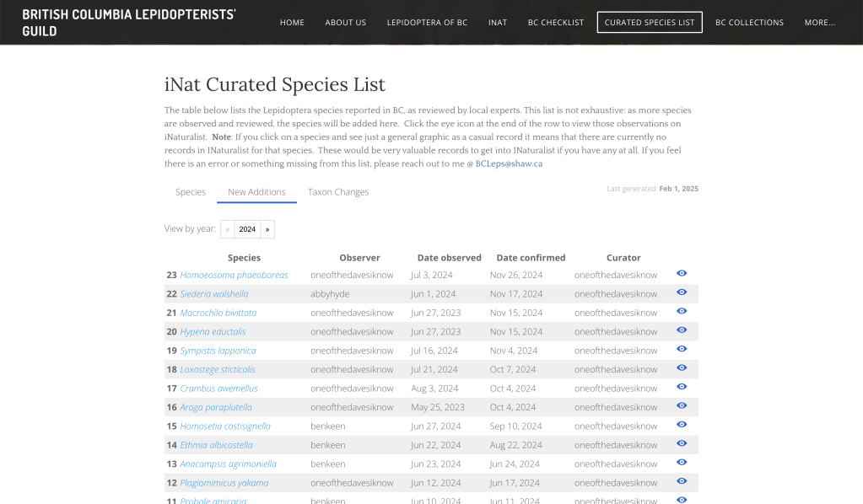The image size is (863, 504).
Task: Click eye icon for Homoeosoma phaeoboreas row
Action: [x=682, y=274]
